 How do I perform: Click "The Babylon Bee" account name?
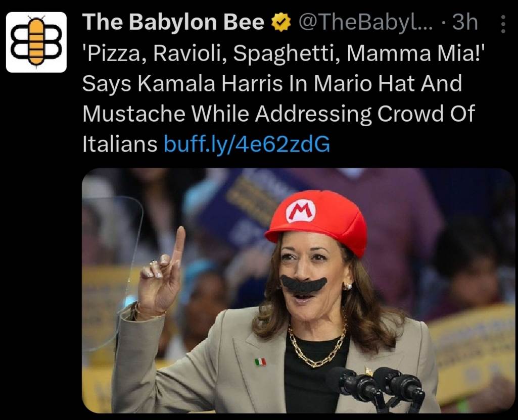(x=173, y=23)
